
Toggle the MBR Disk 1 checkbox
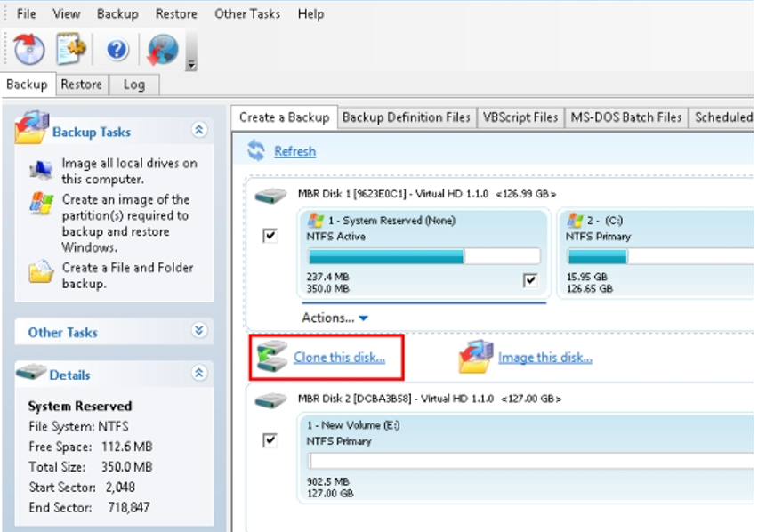270,236
